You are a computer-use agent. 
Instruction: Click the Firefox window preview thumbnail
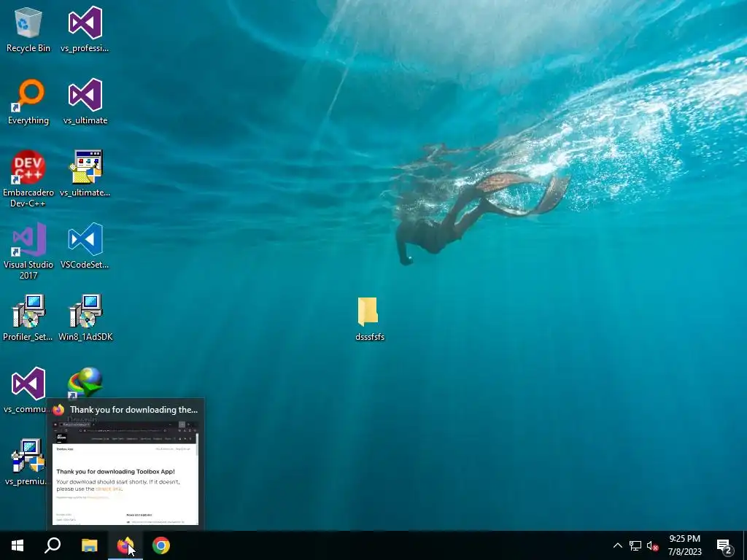[x=125, y=472]
